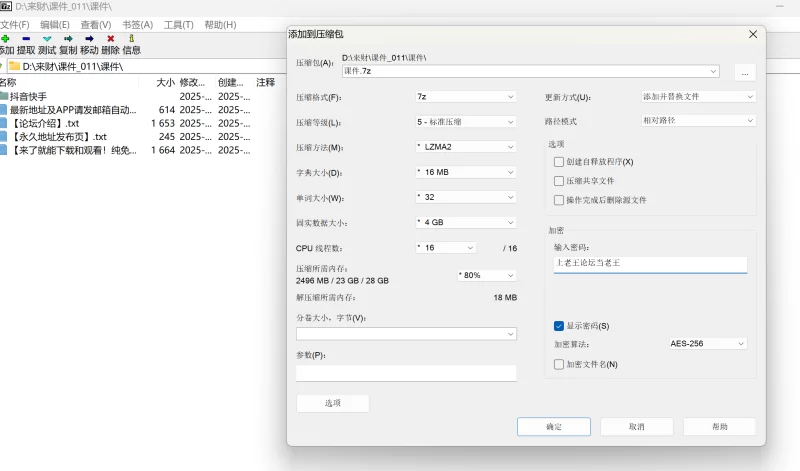Click the 参数(P) input field
This screenshot has width=800, height=471.
[x=406, y=373]
